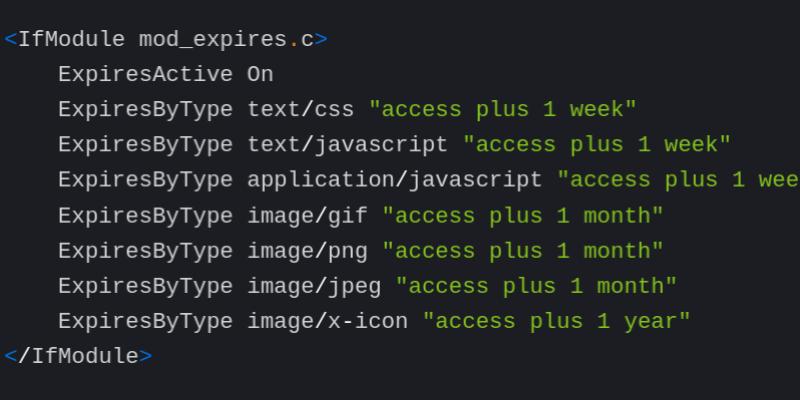Click the text/javascript MIME type
Screen dimensions: 800x400
348,145
